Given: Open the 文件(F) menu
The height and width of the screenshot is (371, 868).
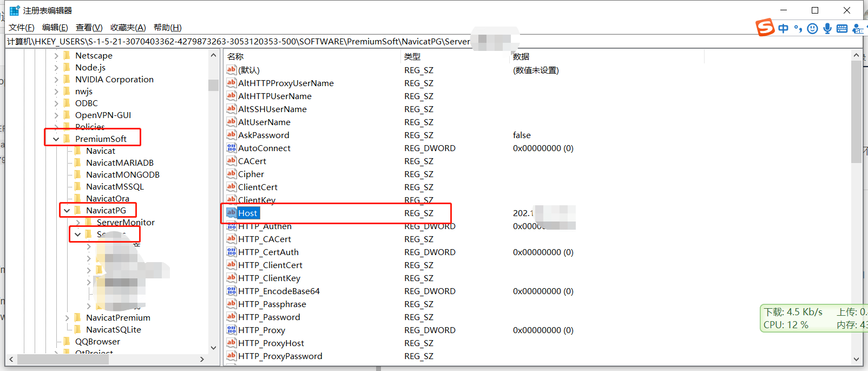Looking at the screenshot, I should click(22, 28).
